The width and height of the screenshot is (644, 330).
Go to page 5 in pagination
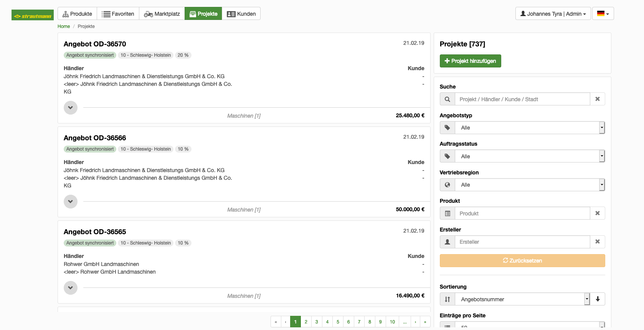[x=338, y=322]
